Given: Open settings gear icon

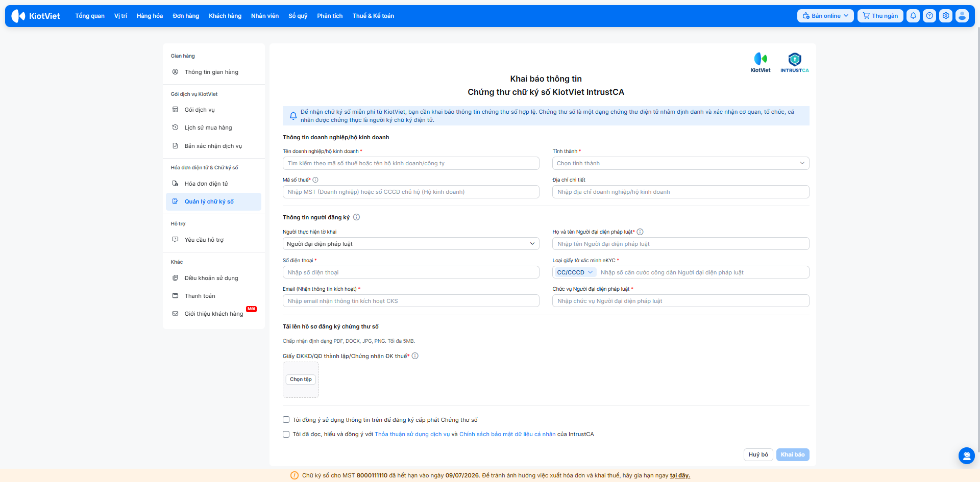Looking at the screenshot, I should point(946,16).
